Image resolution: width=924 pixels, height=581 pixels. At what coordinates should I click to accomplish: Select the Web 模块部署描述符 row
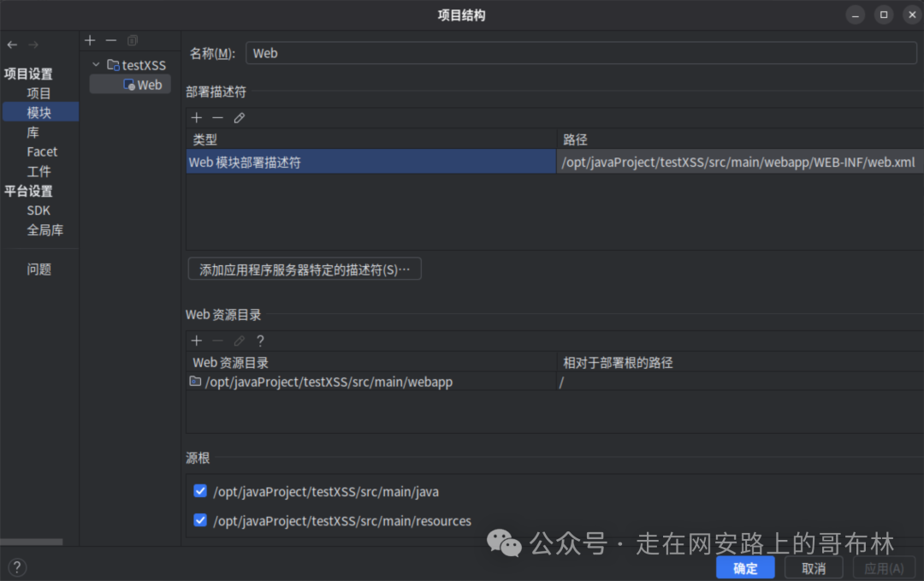pyautogui.click(x=371, y=162)
